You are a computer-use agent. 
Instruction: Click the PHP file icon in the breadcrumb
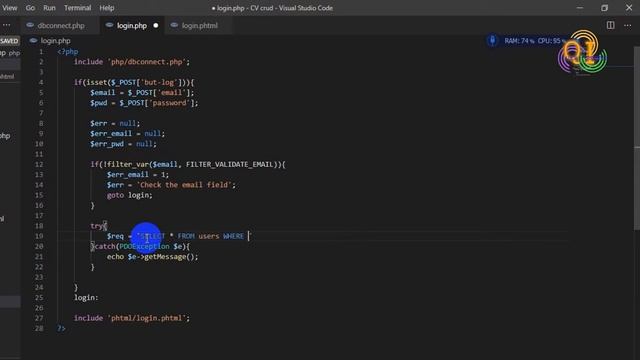coord(33,41)
